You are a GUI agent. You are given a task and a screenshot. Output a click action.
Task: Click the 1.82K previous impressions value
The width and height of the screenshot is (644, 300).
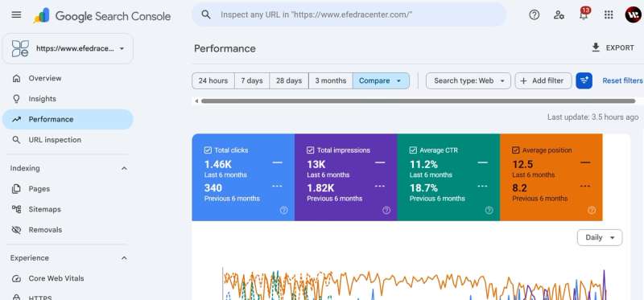[x=320, y=188]
